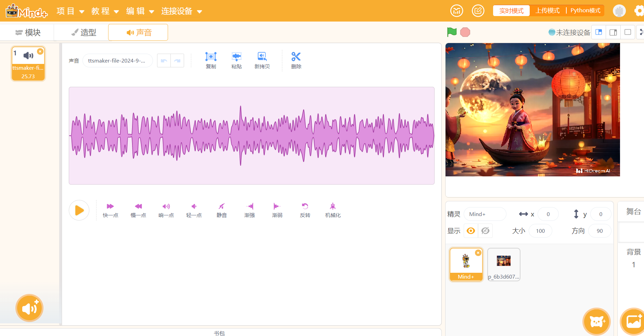Click the feedback edit icon in header
644x336 pixels.
(478, 11)
